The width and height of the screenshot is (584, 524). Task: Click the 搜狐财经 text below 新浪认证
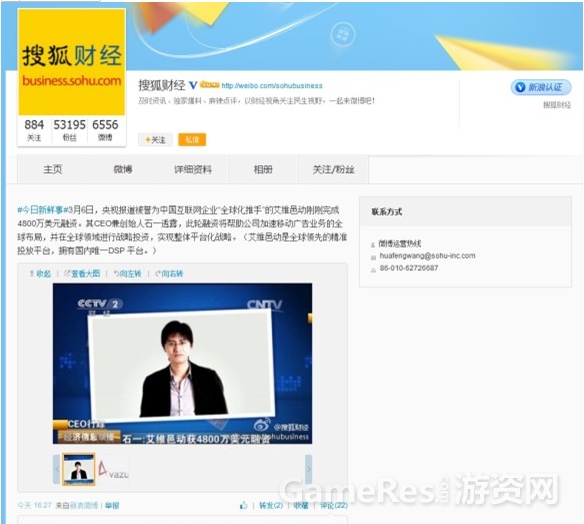point(557,105)
